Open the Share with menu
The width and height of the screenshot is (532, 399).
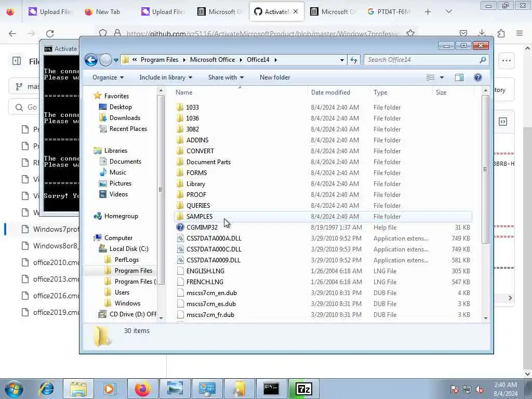point(225,77)
